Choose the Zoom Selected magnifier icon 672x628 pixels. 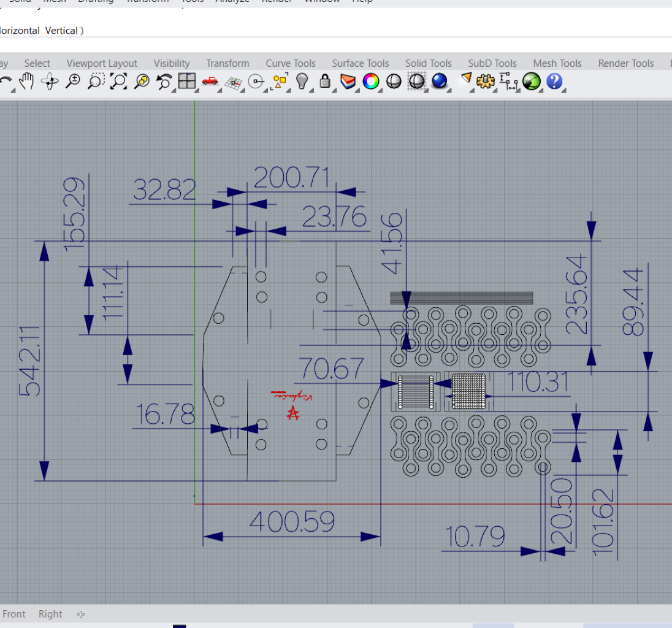coord(142,81)
